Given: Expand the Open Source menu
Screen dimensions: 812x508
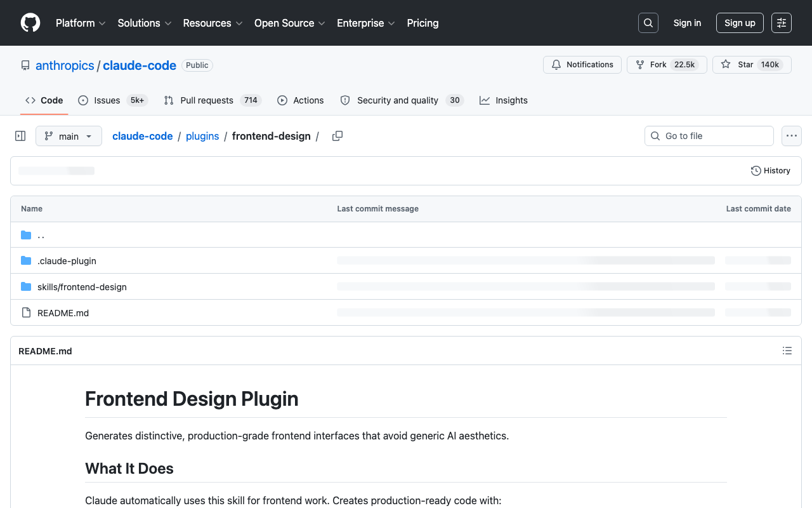Looking at the screenshot, I should tap(290, 23).
